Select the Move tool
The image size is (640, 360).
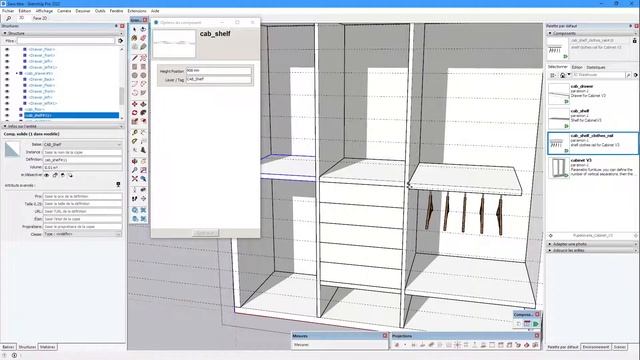click(x=135, y=104)
